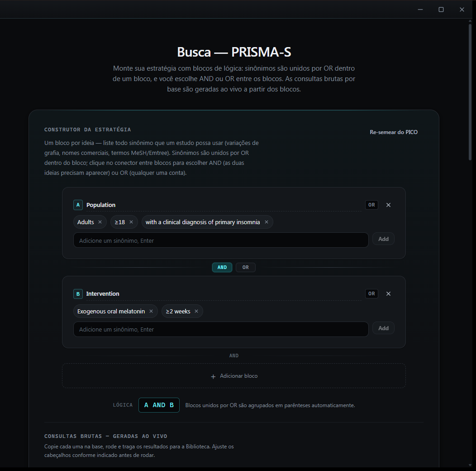This screenshot has height=471, width=476.
Task: Click the Population synonym input field
Action: (221, 240)
